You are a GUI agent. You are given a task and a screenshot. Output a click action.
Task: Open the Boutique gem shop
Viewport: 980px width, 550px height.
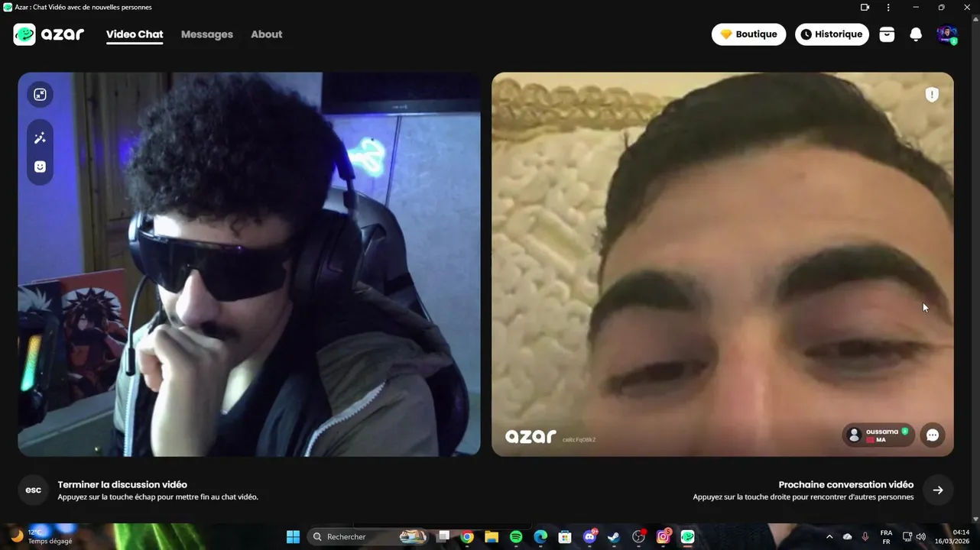coord(748,34)
